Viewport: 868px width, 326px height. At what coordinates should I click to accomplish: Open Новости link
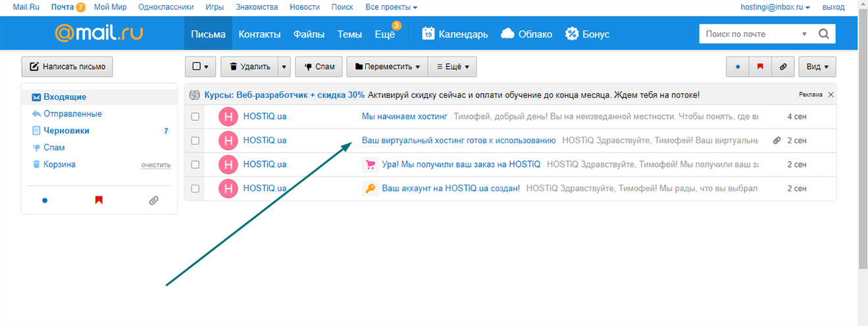click(304, 7)
